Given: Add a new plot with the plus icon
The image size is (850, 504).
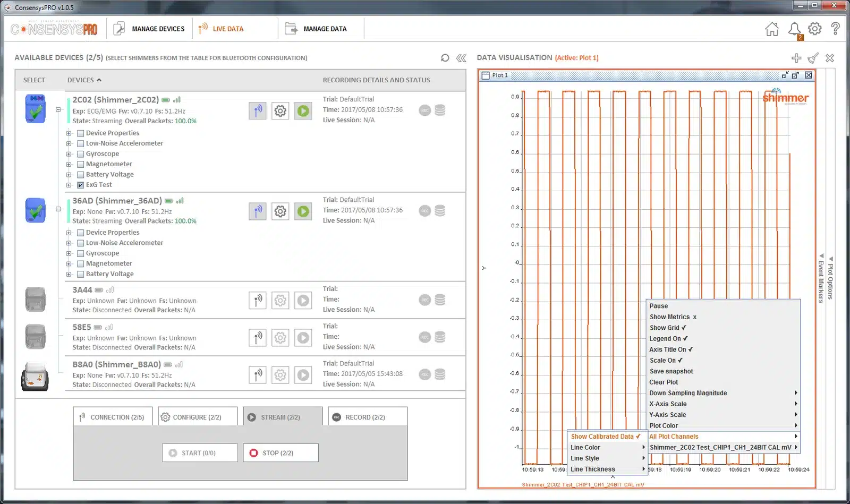Looking at the screenshot, I should pos(796,58).
